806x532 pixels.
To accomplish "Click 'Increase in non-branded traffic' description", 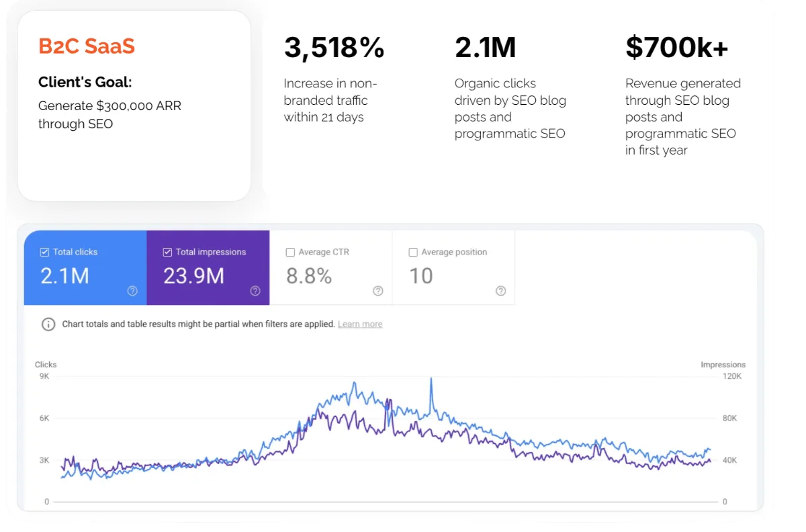I will [330, 100].
